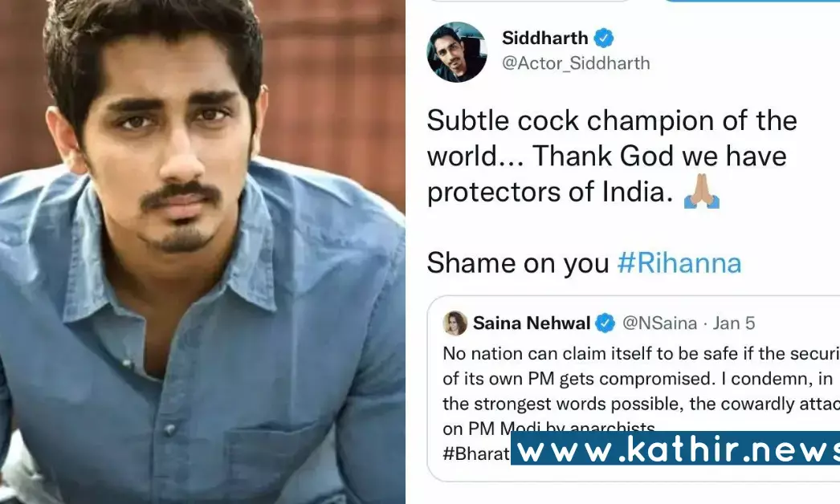Click Saina Nehwal's small avatar
840x504 pixels.
click(x=455, y=323)
